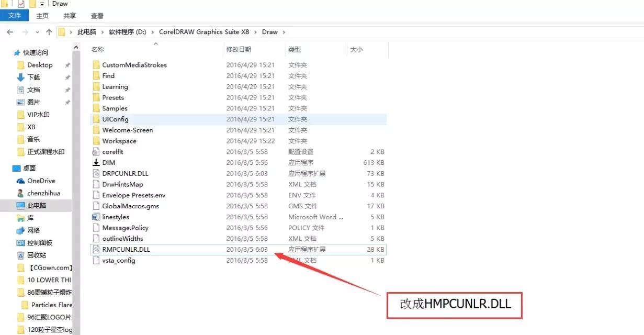This screenshot has width=644, height=335.
Task: Open the 文件 (File) menu
Action: click(15, 15)
